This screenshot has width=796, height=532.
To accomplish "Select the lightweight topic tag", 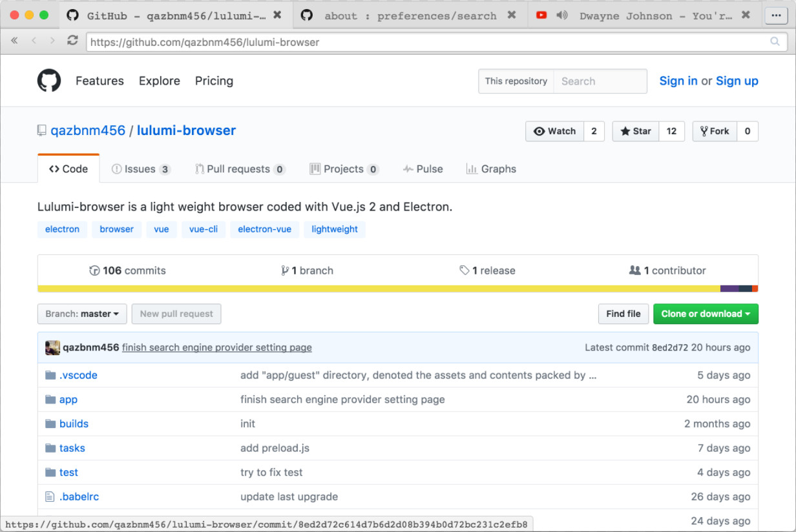I will tap(335, 229).
